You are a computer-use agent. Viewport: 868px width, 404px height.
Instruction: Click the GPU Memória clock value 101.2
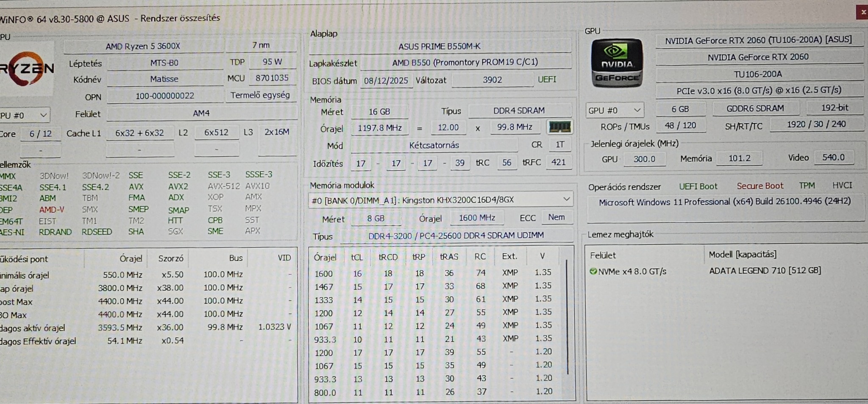pos(740,158)
